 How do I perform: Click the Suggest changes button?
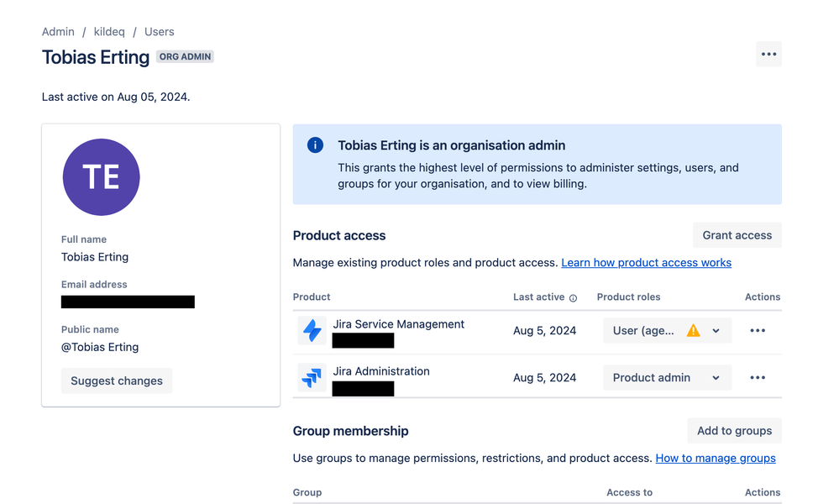coord(117,381)
